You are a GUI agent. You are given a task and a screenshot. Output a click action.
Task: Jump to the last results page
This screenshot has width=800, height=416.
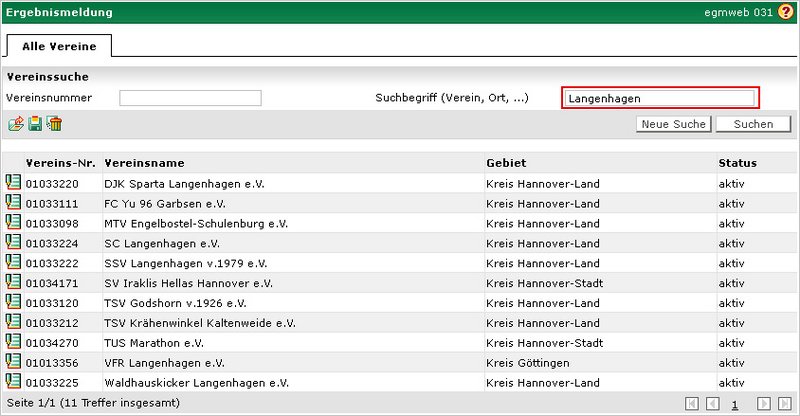[x=783, y=404]
